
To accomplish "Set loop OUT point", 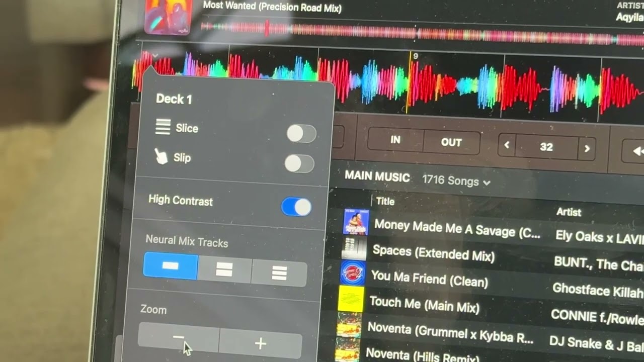I will 451,143.
